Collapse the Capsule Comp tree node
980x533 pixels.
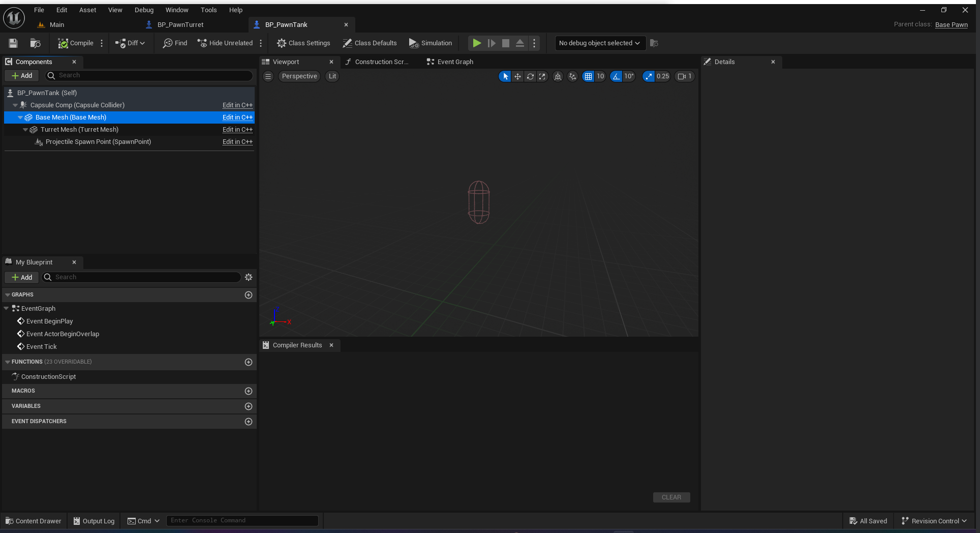click(x=15, y=105)
